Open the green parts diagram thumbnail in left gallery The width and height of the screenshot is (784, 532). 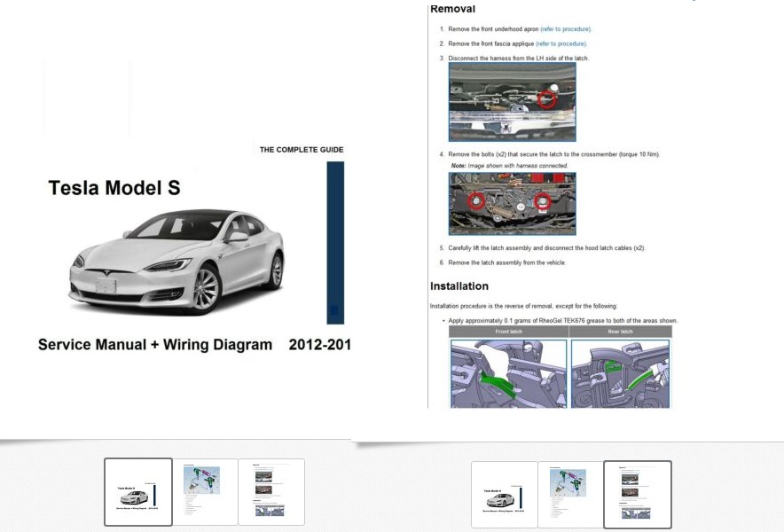pyautogui.click(x=205, y=492)
